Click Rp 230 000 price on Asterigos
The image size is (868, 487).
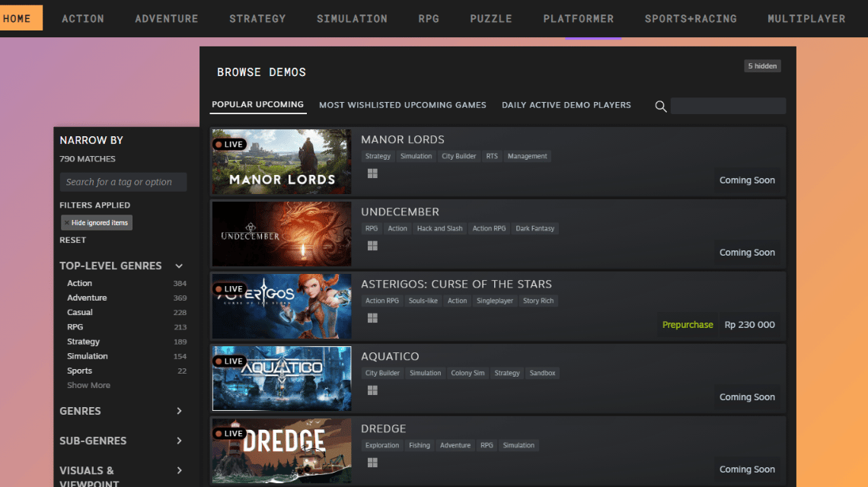point(749,325)
